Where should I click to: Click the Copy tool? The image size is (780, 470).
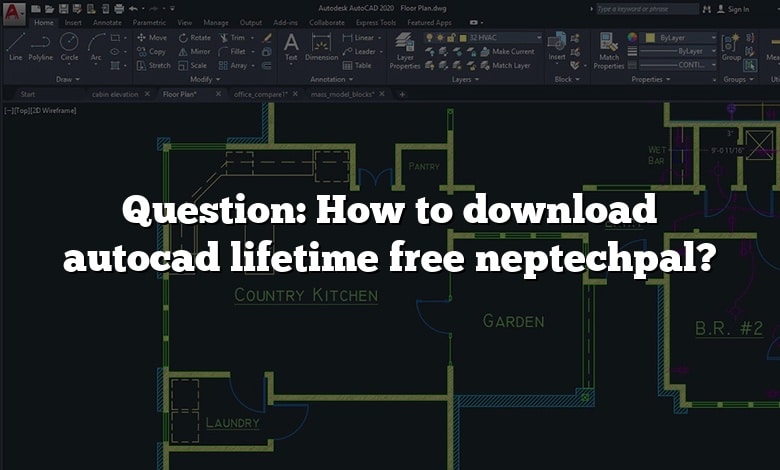pyautogui.click(x=151, y=51)
